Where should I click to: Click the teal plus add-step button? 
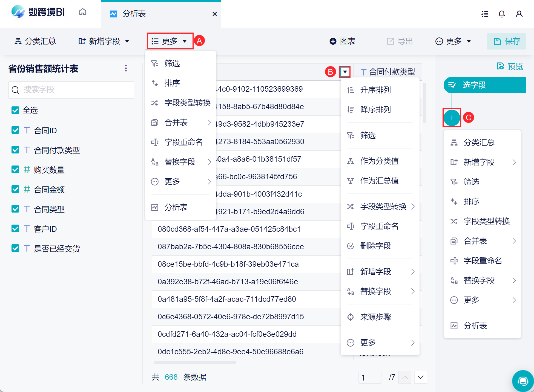452,118
